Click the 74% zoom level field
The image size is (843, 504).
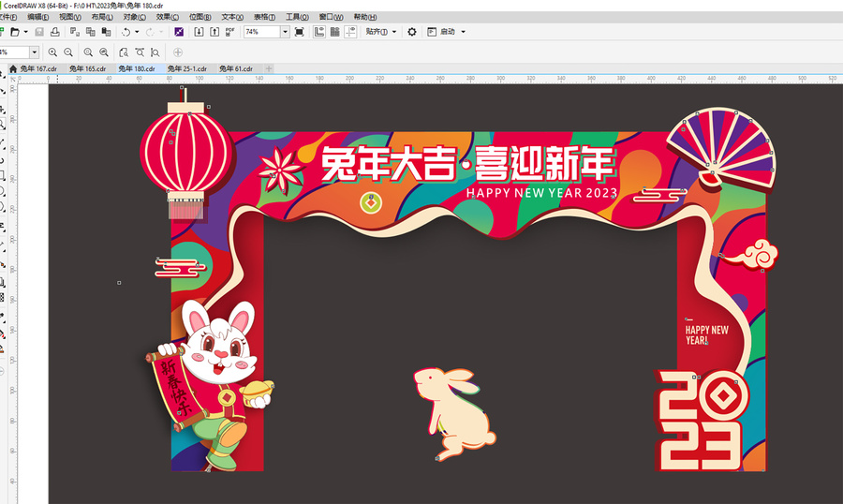[x=262, y=32]
